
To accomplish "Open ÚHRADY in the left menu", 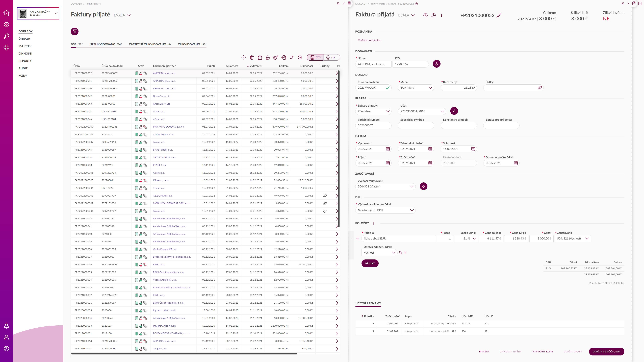I will [x=24, y=39].
